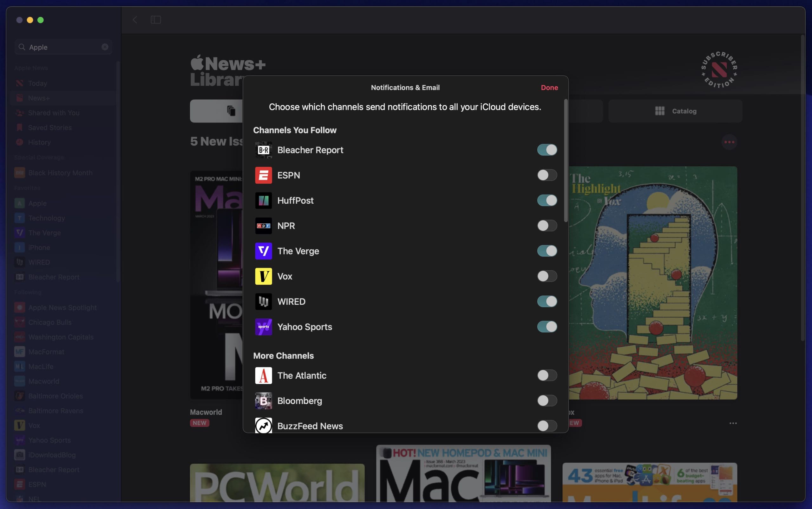Open History in the sidebar
This screenshot has width=812, height=509.
pyautogui.click(x=63, y=142)
